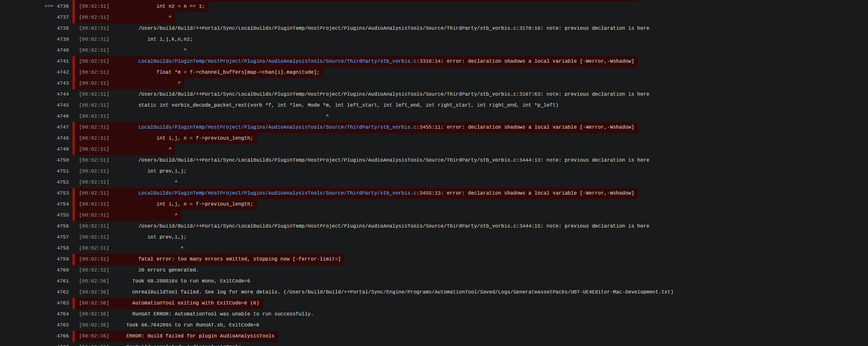Click line number 4762
The width and height of the screenshot is (868, 346).
(63, 292)
